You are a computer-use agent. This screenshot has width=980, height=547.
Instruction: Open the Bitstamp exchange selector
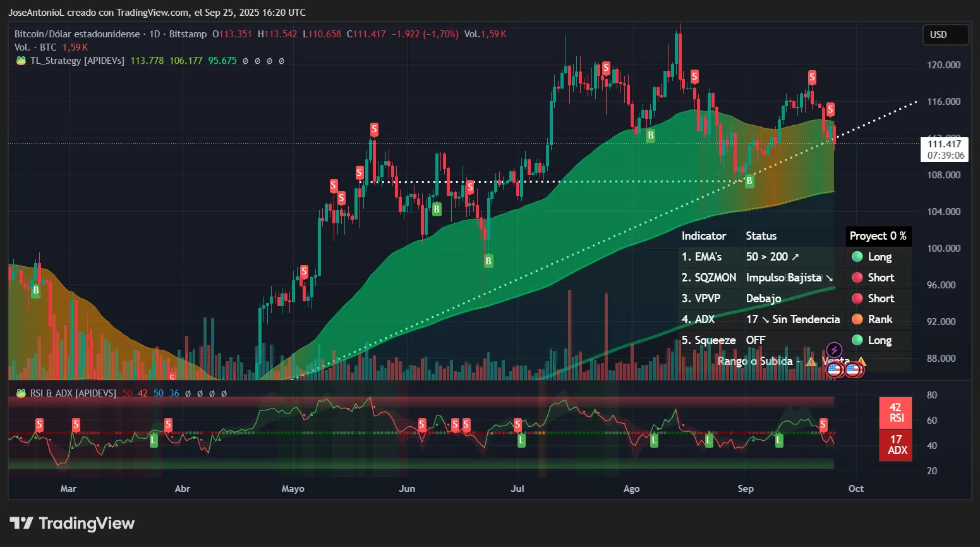tap(187, 34)
